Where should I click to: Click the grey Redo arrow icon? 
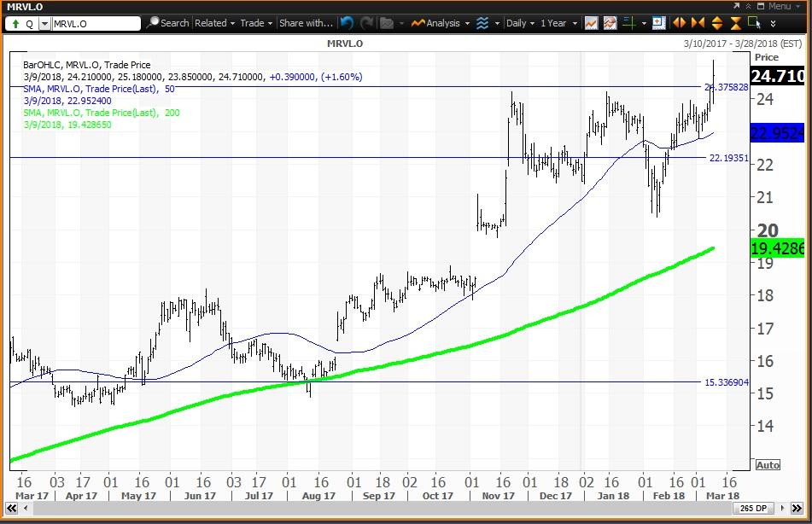[x=366, y=23]
